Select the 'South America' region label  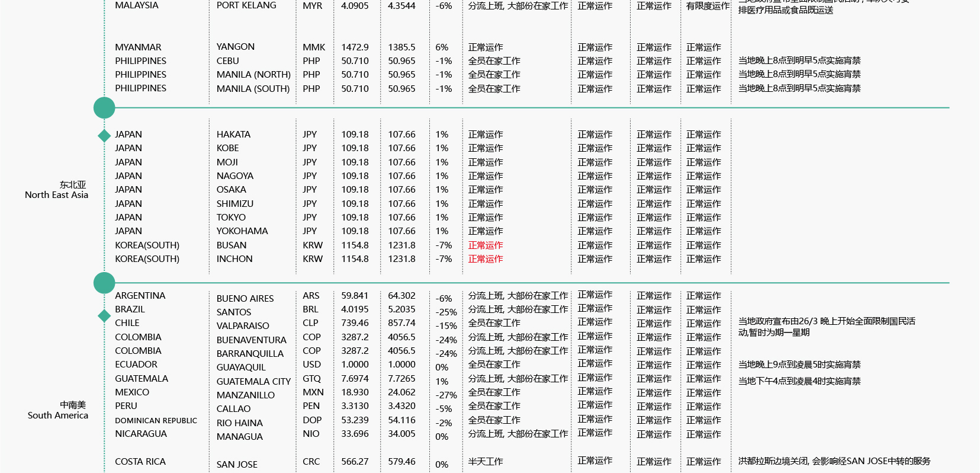(x=57, y=416)
